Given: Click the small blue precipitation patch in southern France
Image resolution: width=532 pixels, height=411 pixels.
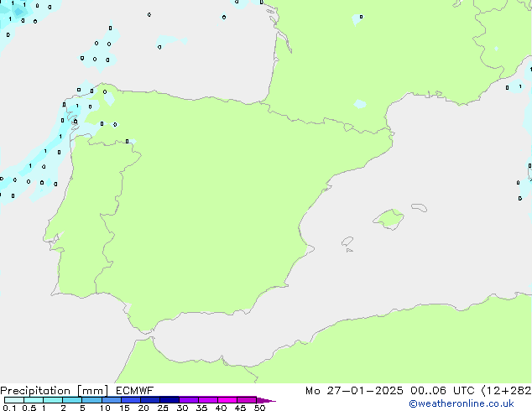Looking at the screenshot, I should (x=360, y=104).
